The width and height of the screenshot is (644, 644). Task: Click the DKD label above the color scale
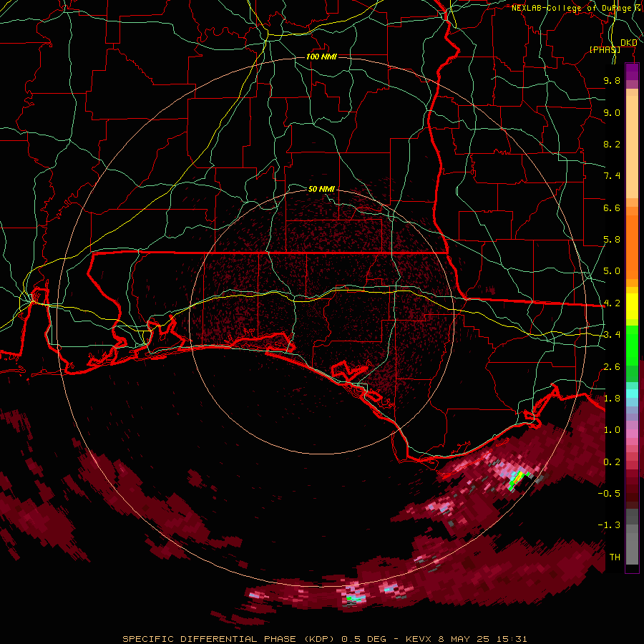[629, 43]
